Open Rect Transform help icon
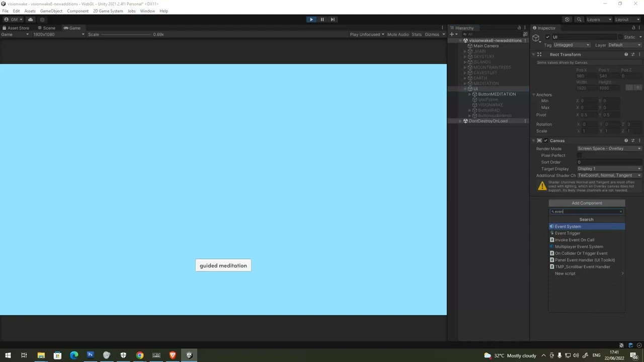This screenshot has width=644, height=362. (626, 55)
